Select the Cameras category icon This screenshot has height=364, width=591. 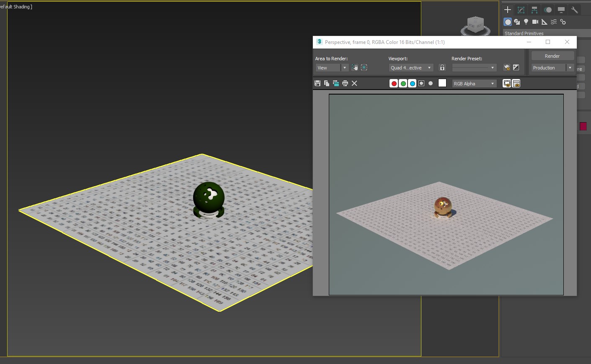click(x=535, y=22)
